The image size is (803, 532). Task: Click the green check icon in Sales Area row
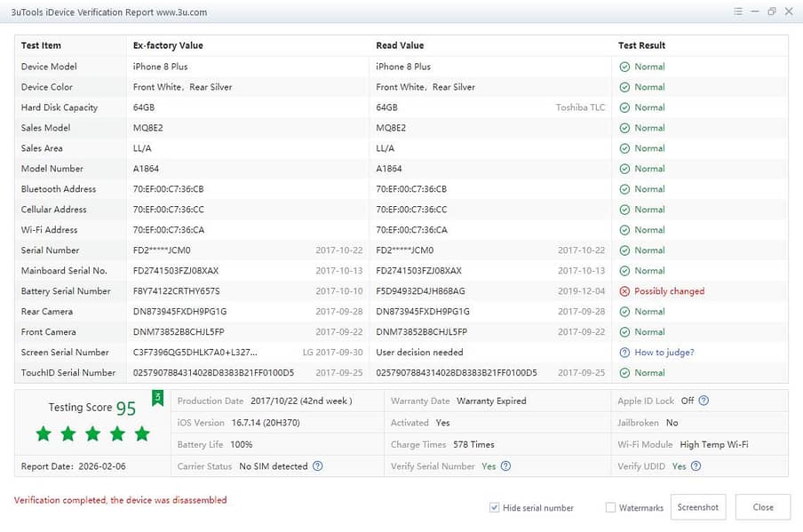coord(624,148)
